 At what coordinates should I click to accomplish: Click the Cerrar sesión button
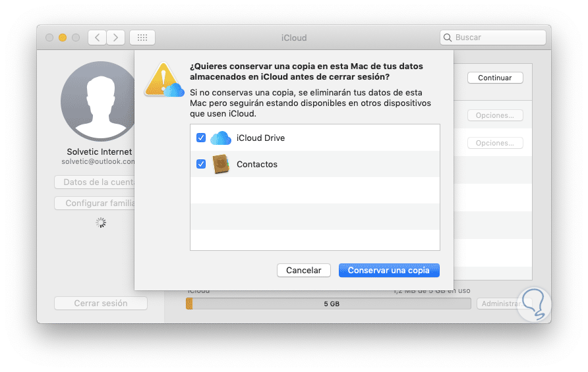(x=100, y=304)
